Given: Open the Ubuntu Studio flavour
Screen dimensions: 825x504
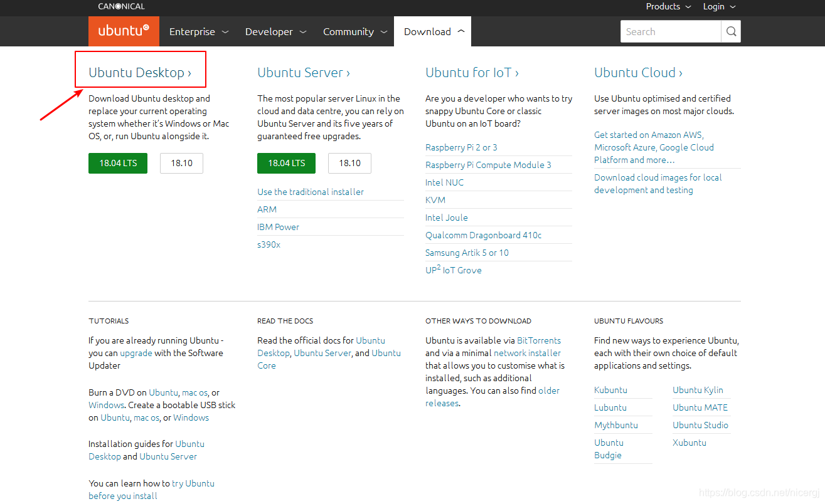Looking at the screenshot, I should 700,425.
